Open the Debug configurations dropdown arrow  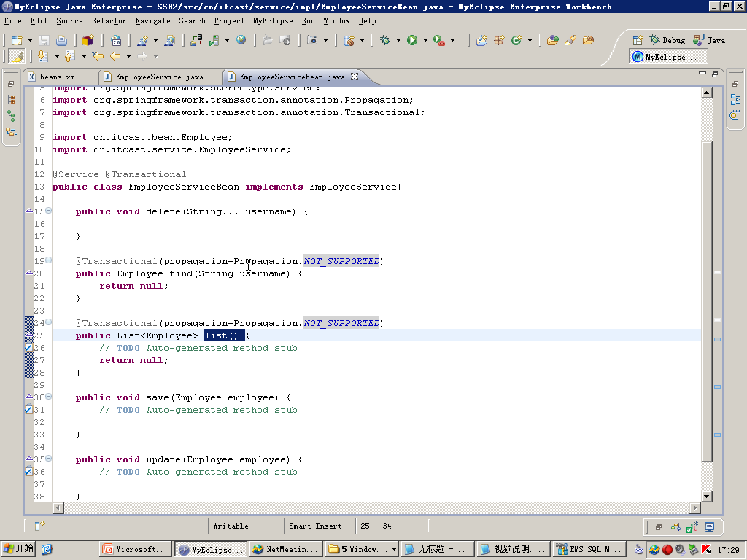click(x=398, y=41)
